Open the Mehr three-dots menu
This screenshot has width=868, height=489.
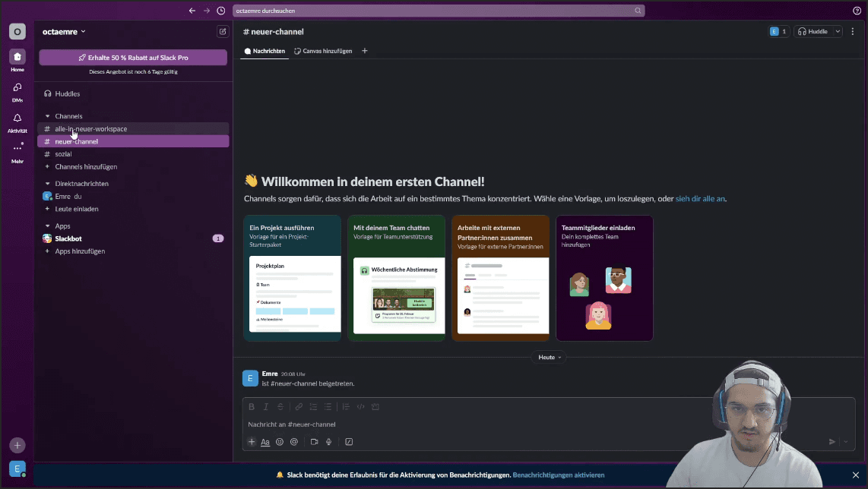pos(17,153)
